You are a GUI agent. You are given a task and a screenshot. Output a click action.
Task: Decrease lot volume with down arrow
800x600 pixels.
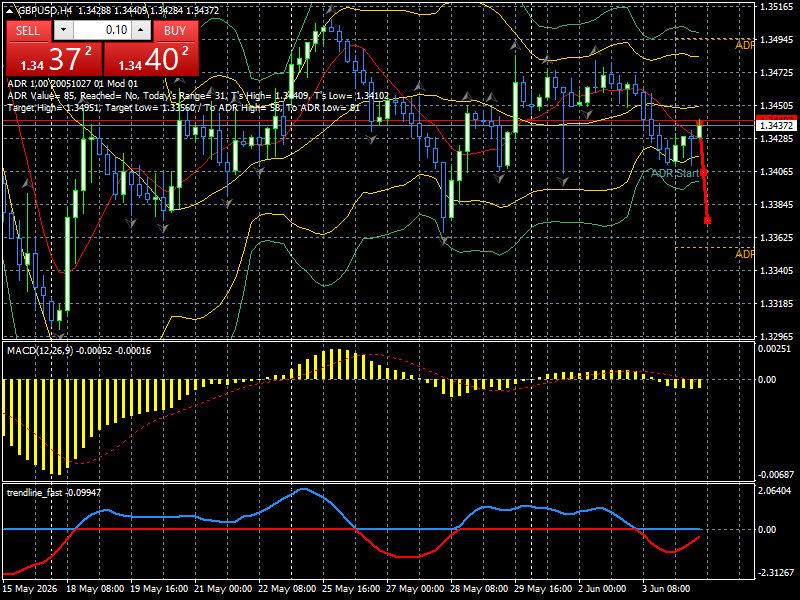[63, 30]
